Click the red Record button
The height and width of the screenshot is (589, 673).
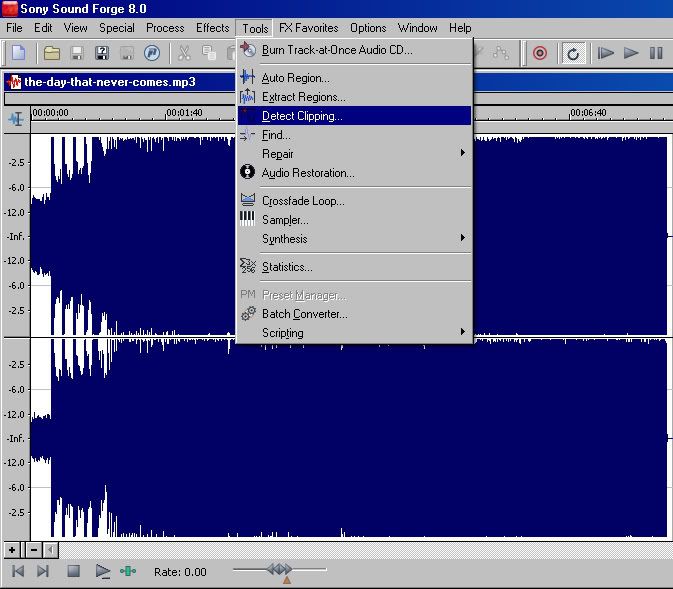[540, 53]
